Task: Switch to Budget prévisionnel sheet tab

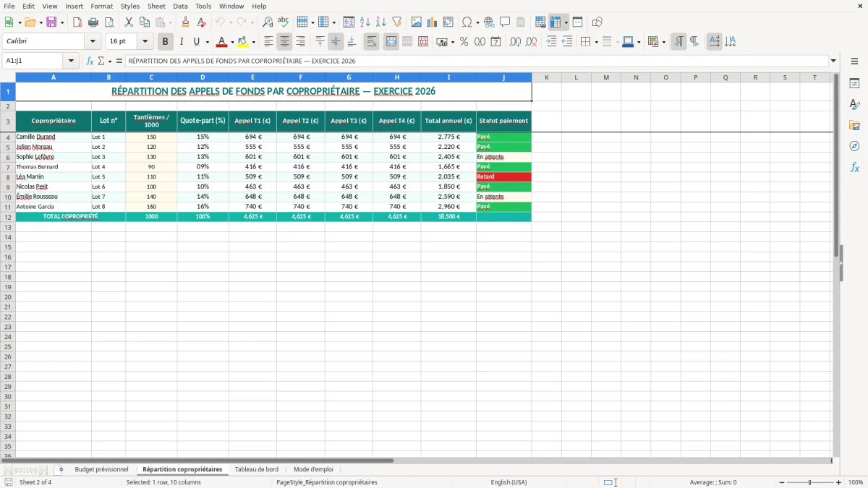Action: 101,469
